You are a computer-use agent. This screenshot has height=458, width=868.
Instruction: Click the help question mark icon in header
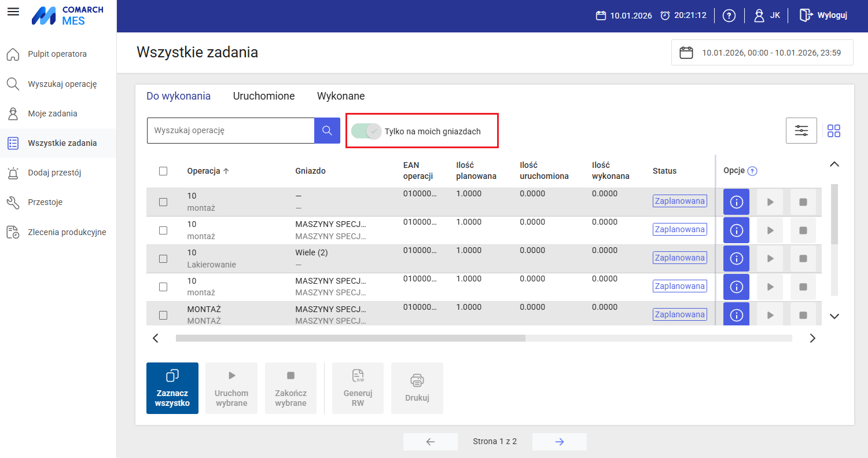729,16
